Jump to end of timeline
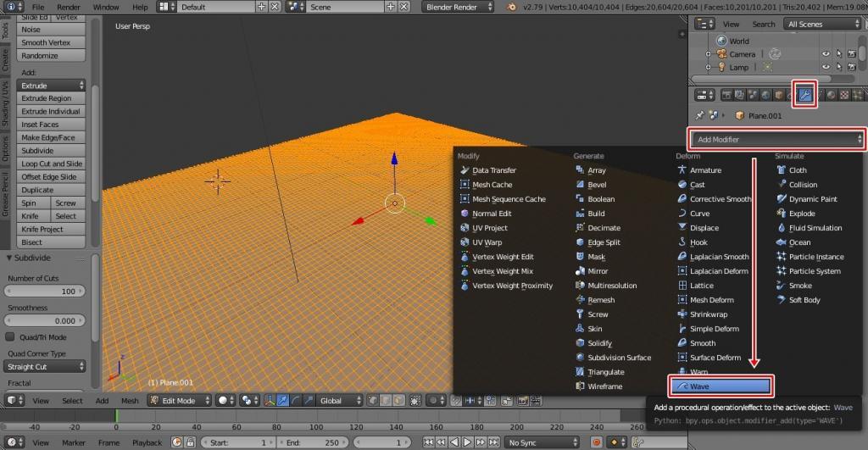Screen dimensions: 868x450 pos(494,442)
